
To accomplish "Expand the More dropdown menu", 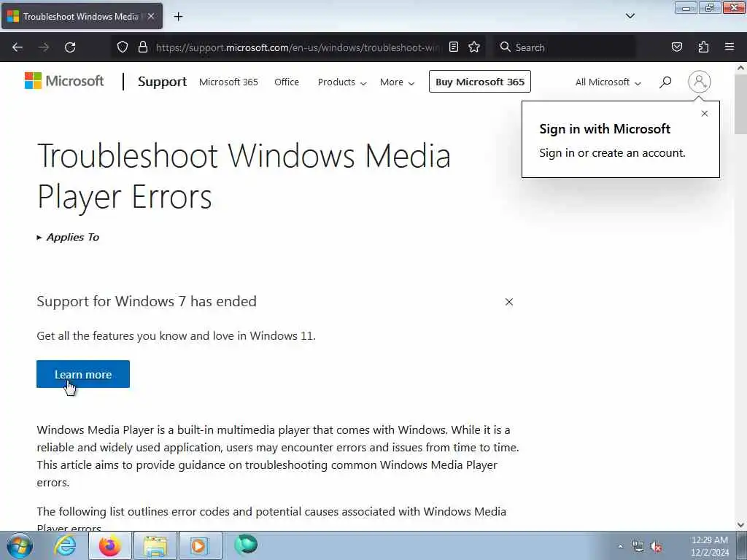I will pos(397,82).
